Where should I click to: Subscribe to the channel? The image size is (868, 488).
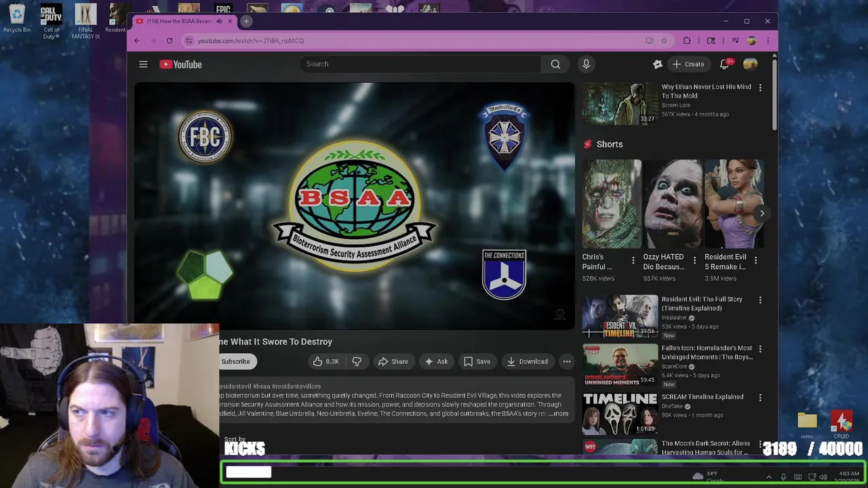click(x=236, y=361)
